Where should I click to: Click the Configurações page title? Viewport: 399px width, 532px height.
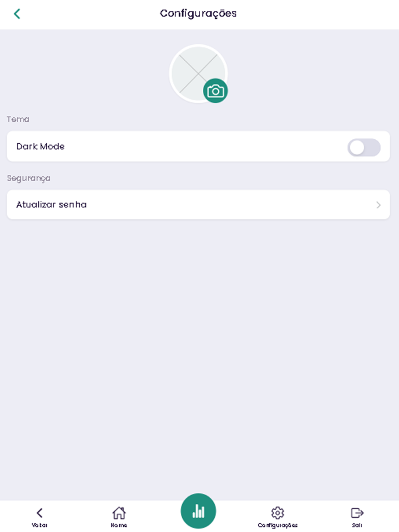tap(198, 14)
